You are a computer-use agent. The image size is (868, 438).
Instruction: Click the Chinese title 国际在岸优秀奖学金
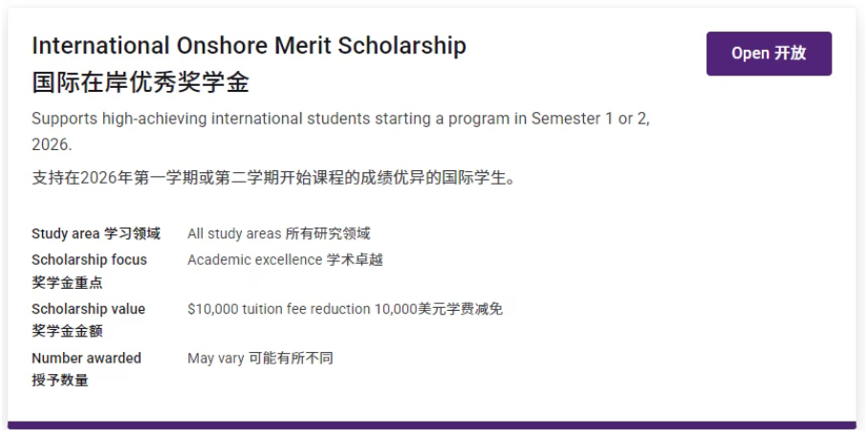pos(141,82)
